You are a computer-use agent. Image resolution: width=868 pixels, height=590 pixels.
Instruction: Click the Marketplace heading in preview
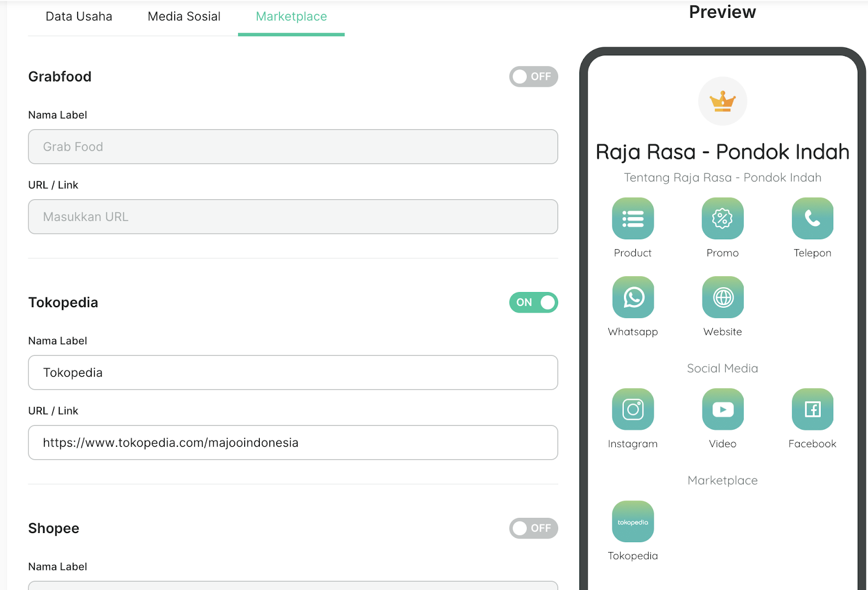[723, 480]
